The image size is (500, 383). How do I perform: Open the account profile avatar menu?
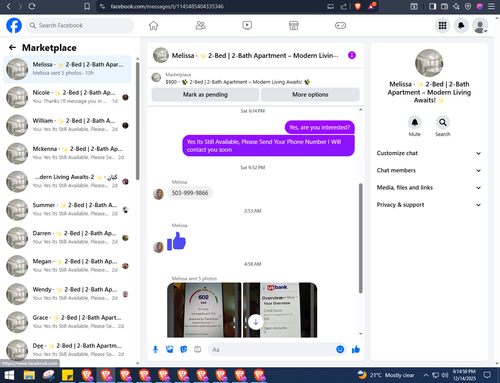pos(480,26)
